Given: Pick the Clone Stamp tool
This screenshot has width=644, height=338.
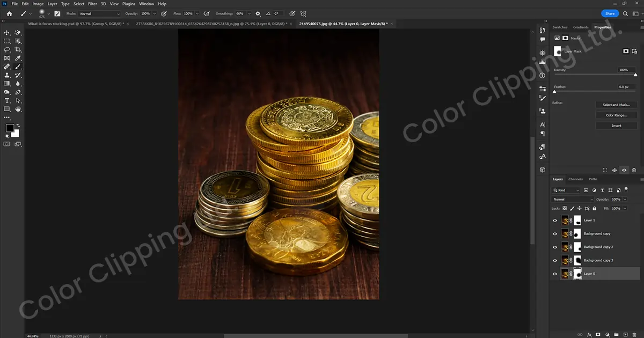Looking at the screenshot, I should coord(7,75).
